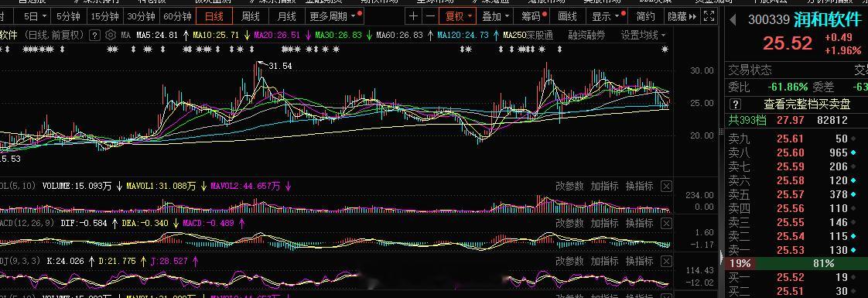
Task: Click 换指标 in the MACD indicator panel
Action: [639, 223]
